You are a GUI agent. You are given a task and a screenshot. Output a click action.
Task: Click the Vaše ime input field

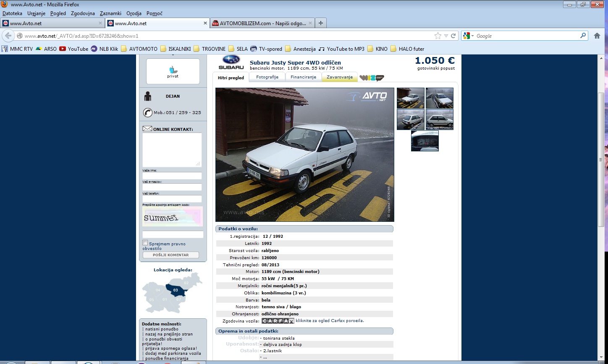172,176
